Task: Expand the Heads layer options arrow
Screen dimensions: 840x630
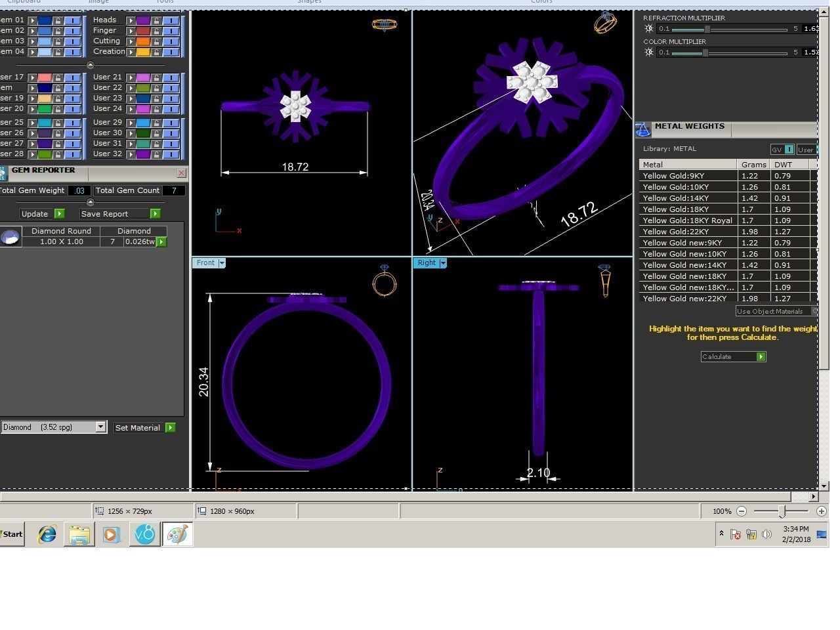Action: 131,20
